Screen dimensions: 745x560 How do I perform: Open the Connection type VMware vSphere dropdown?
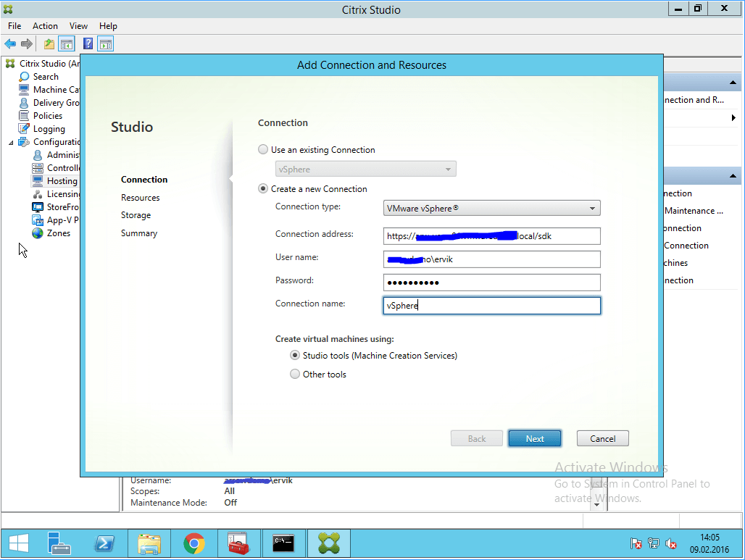pos(492,208)
